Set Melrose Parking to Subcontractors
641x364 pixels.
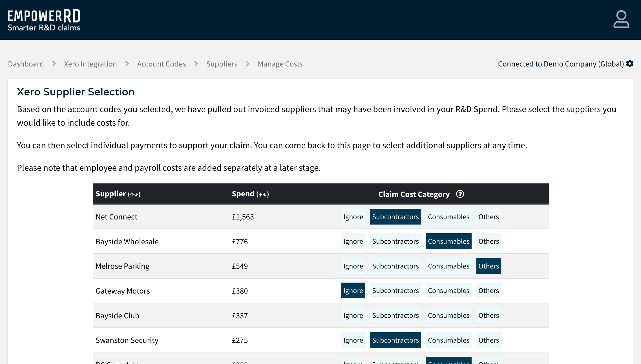point(395,266)
